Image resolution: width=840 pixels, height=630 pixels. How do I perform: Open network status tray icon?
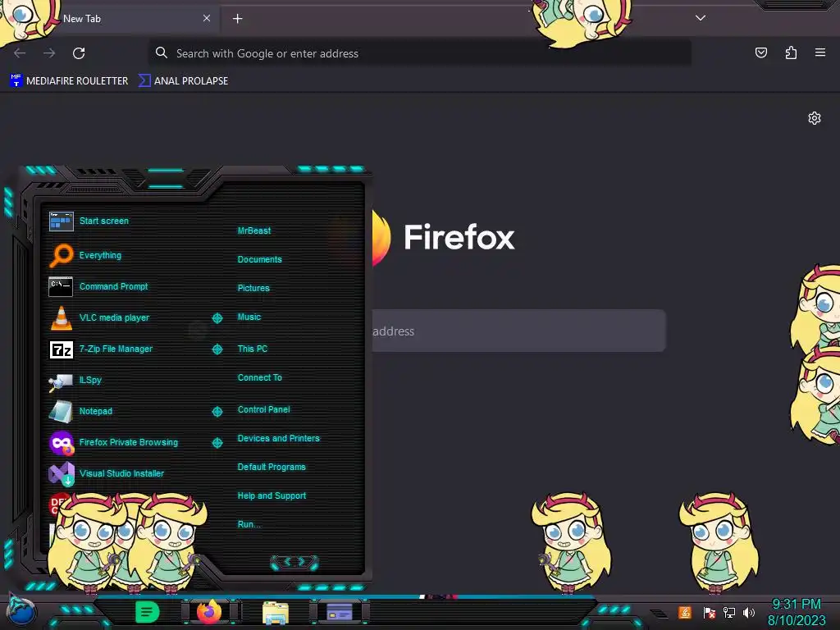729,612
